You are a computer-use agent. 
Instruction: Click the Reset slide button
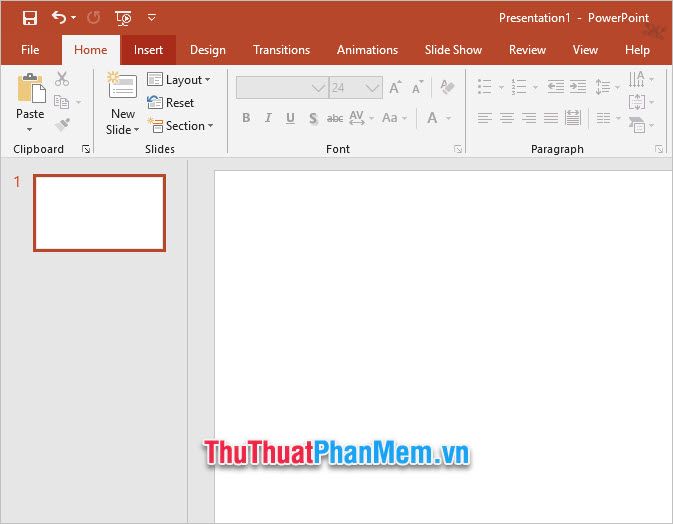[171, 103]
